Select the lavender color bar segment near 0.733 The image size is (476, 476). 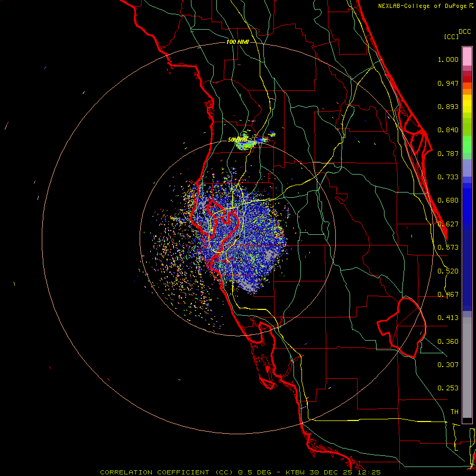(x=467, y=168)
